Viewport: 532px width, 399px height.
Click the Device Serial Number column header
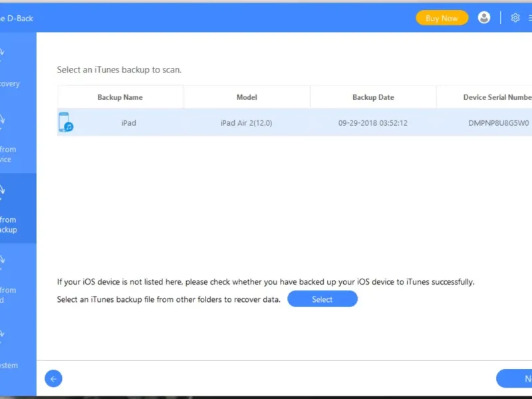[485, 97]
